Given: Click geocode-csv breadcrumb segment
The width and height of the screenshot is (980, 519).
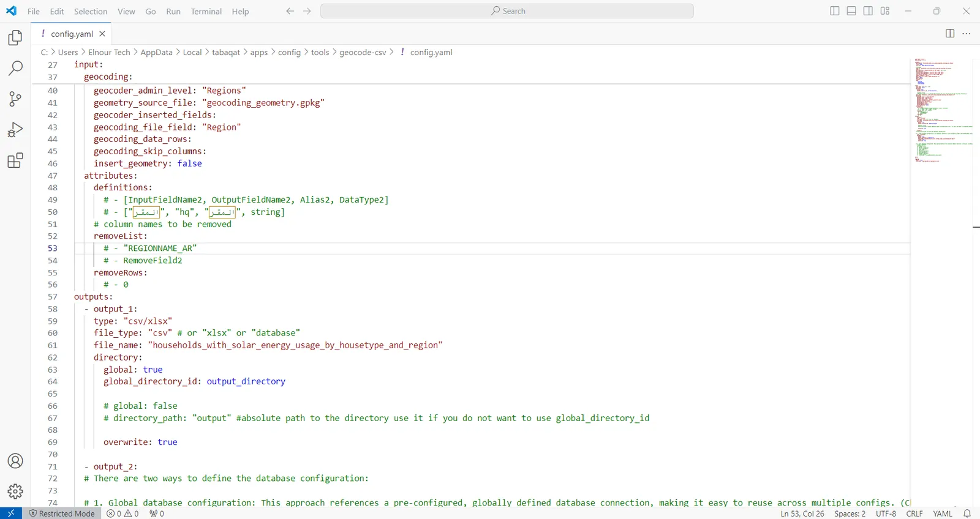Looking at the screenshot, I should coord(363,52).
